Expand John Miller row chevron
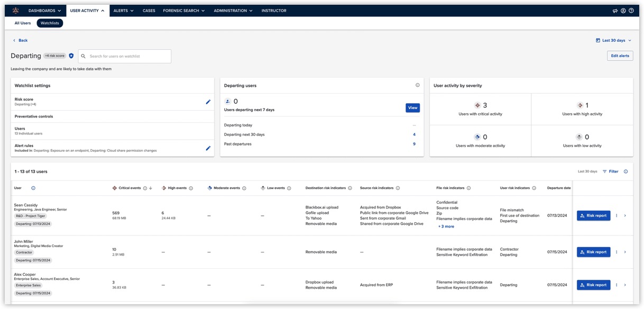 625,252
